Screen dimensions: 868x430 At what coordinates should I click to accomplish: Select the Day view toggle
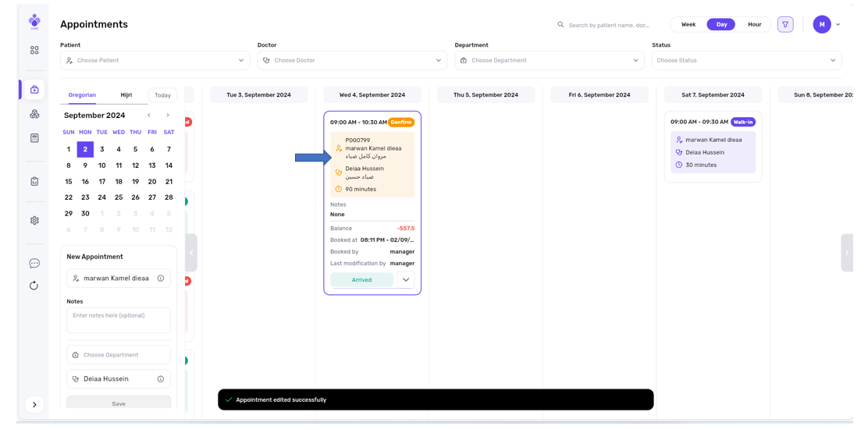721,25
